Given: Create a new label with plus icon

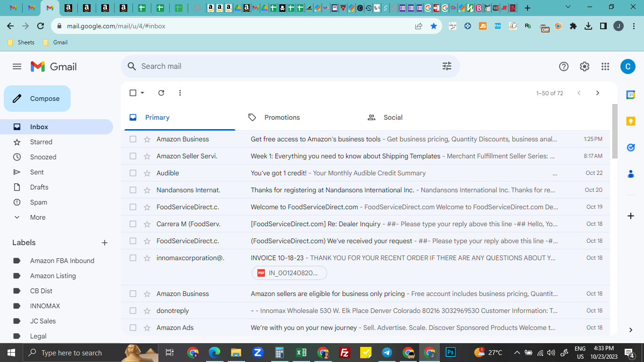Looking at the screenshot, I should click(105, 243).
